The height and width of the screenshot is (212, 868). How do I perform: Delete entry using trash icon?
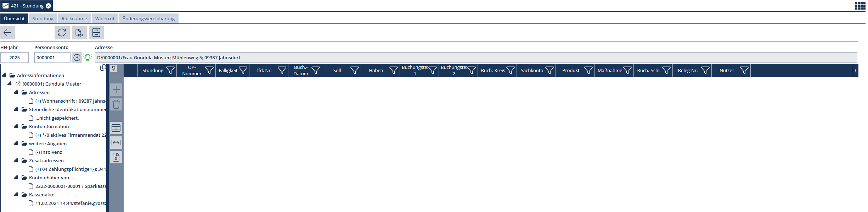click(x=116, y=104)
